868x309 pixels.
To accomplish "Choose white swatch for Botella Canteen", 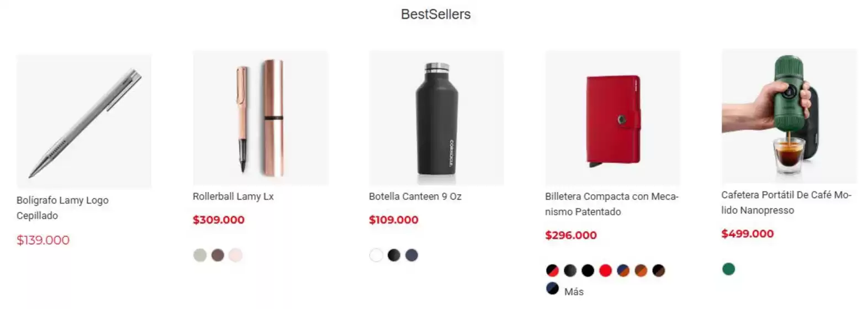I will 376,255.
